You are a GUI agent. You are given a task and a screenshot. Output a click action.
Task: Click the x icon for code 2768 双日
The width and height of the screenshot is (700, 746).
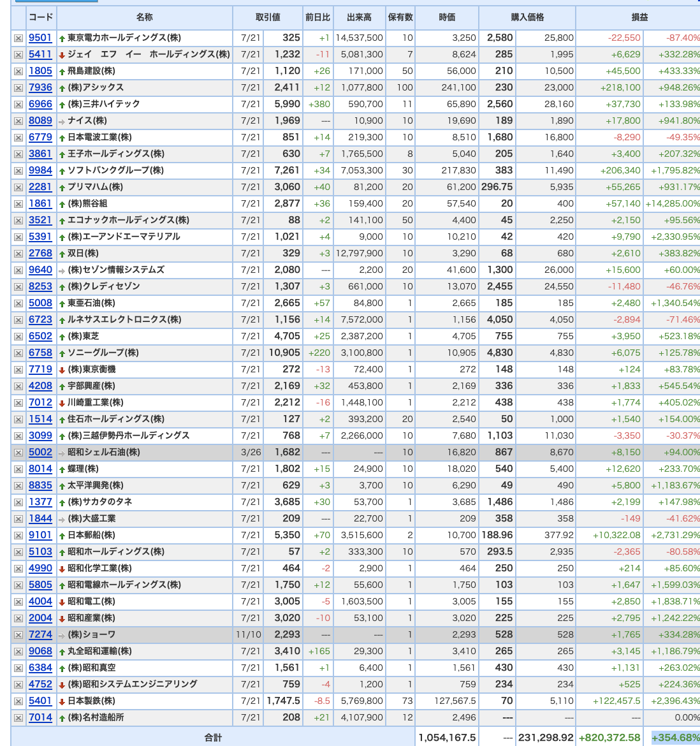coord(18,254)
